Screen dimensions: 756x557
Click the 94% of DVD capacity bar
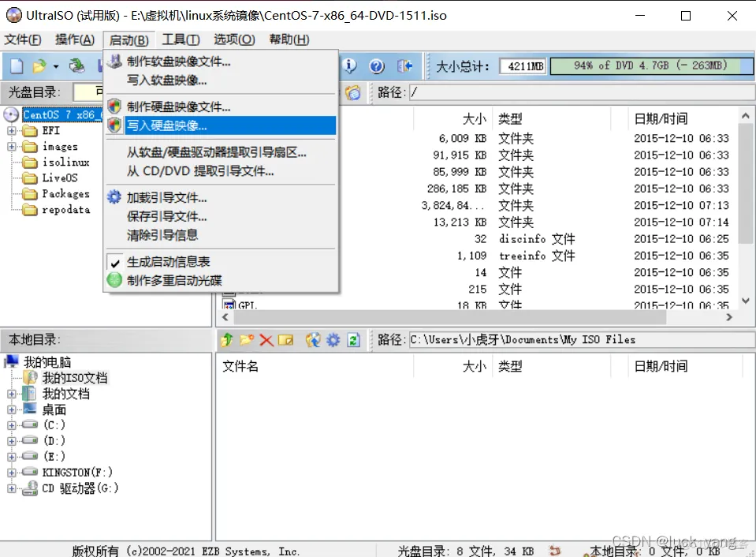650,66
